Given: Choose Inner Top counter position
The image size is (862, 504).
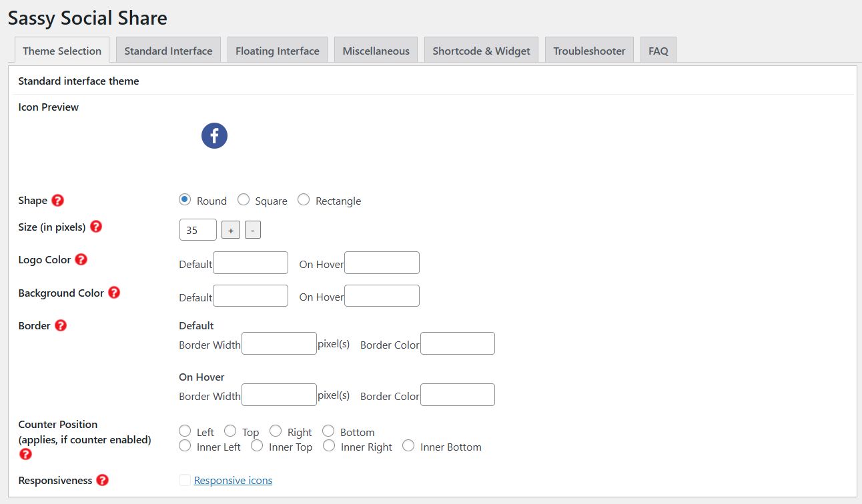Looking at the screenshot, I should point(257,446).
